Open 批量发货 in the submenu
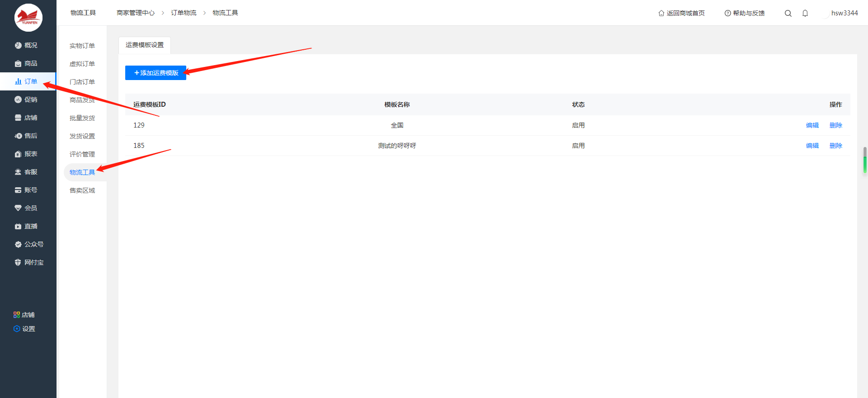The height and width of the screenshot is (398, 868). (82, 118)
